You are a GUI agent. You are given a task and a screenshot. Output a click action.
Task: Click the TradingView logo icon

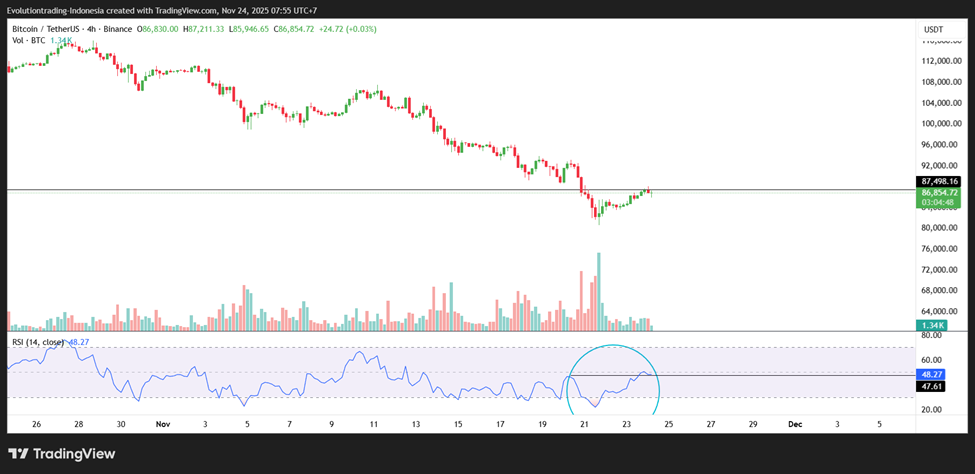[x=19, y=454]
